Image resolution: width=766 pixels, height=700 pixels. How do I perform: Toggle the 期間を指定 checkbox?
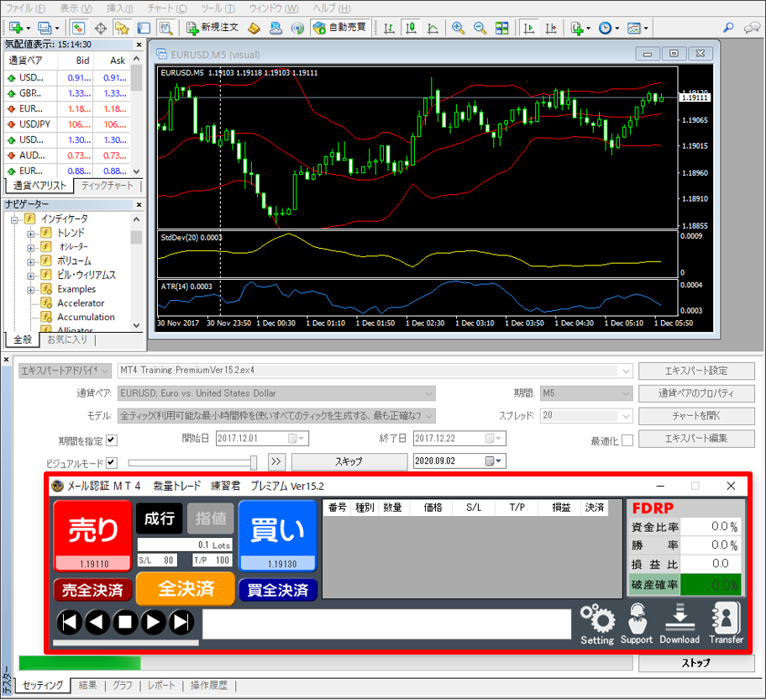pyautogui.click(x=112, y=439)
